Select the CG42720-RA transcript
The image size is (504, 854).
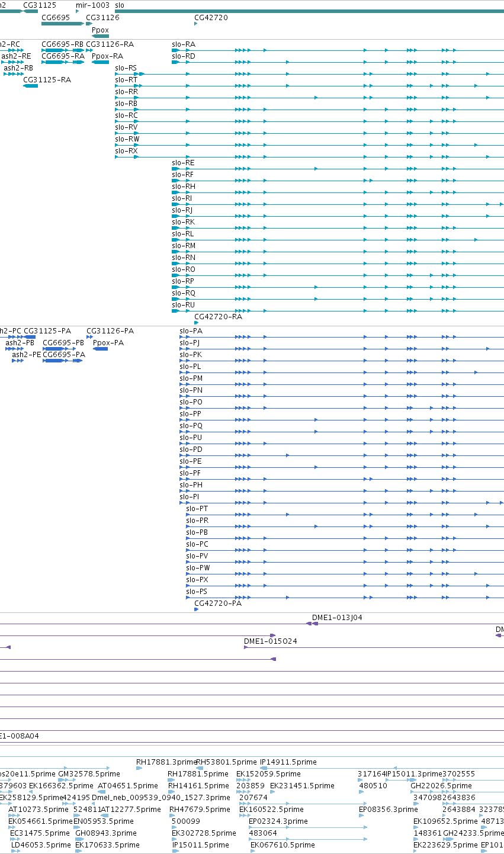coord(218,317)
